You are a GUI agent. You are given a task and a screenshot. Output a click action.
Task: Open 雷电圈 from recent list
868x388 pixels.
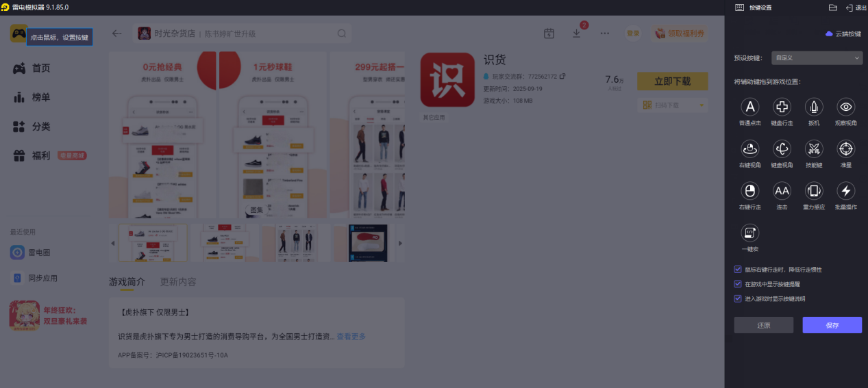pyautogui.click(x=31, y=253)
